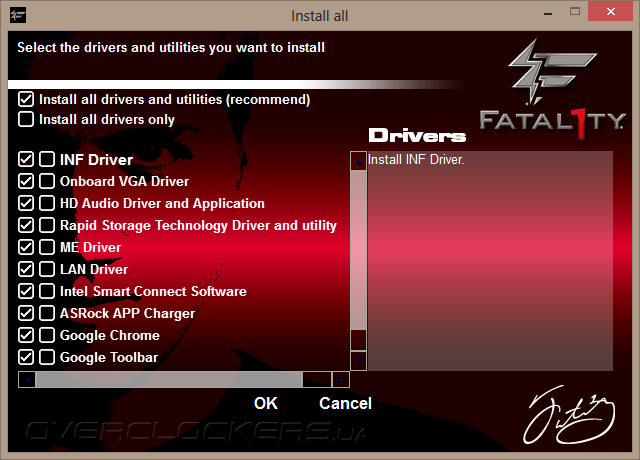Viewport: 640px width, 460px height.
Task: Click the vertical scrollbar down arrow
Action: 358,361
